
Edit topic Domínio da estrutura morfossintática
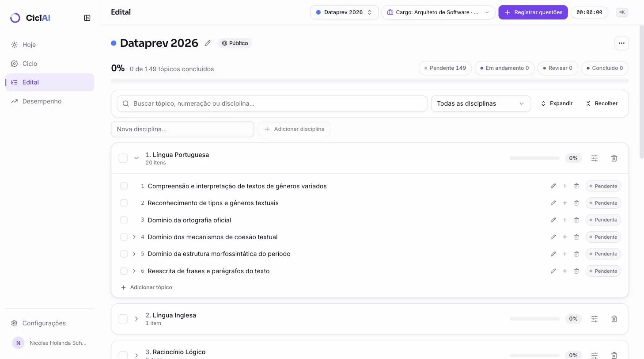[x=553, y=254]
